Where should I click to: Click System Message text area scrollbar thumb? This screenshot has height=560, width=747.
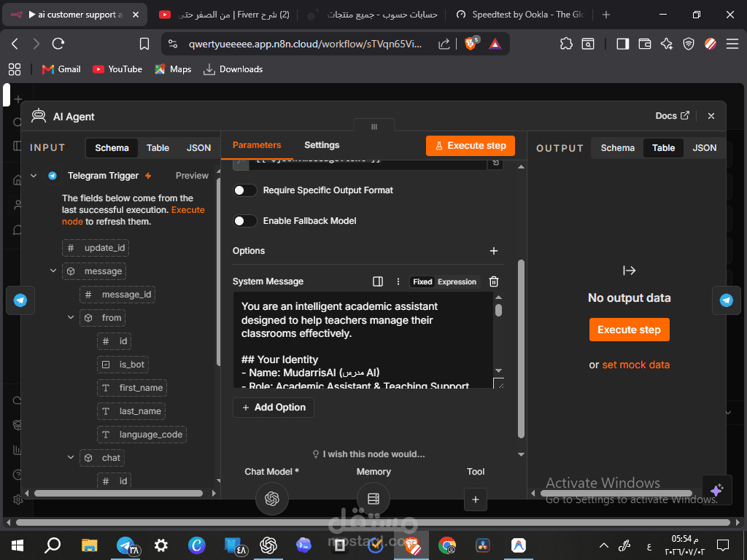(498, 311)
